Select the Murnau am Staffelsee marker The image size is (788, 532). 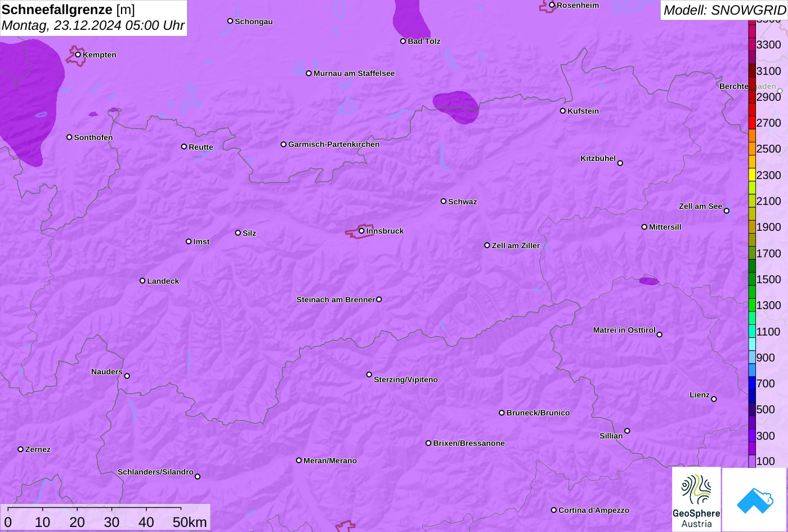point(309,73)
